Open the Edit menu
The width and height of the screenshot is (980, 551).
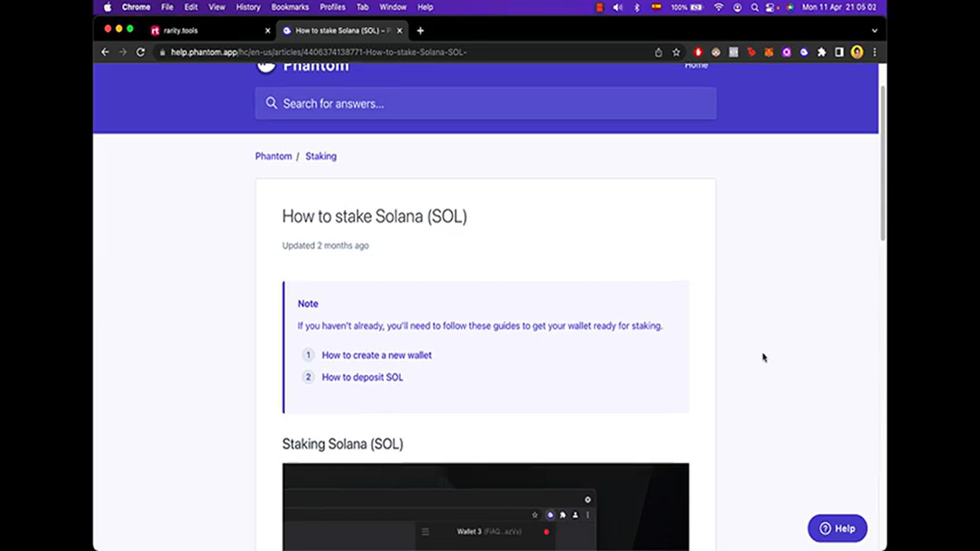point(191,7)
